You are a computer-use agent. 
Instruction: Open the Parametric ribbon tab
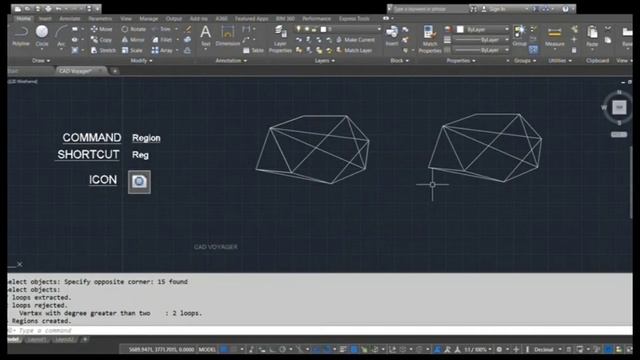coord(100,19)
